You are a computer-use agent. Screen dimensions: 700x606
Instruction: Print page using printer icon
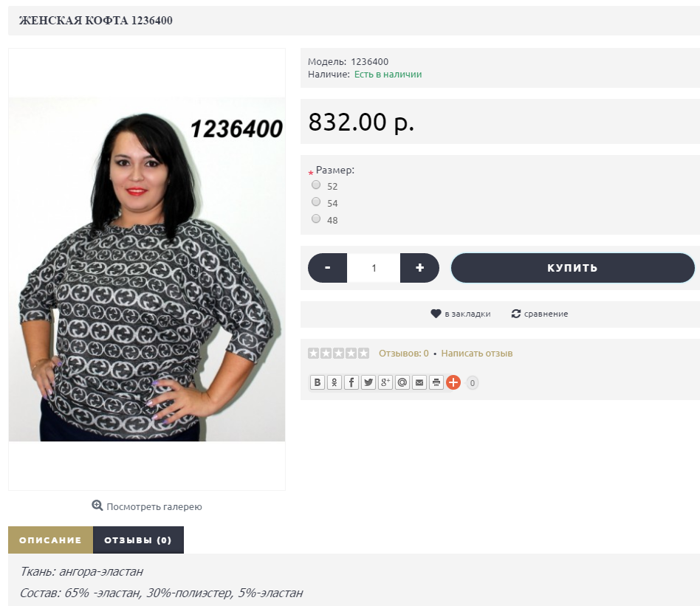(436, 382)
